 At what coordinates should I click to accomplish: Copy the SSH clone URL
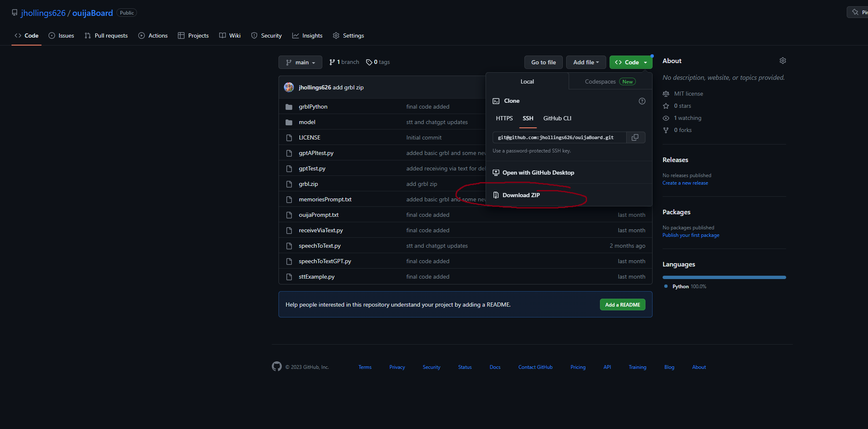[635, 137]
